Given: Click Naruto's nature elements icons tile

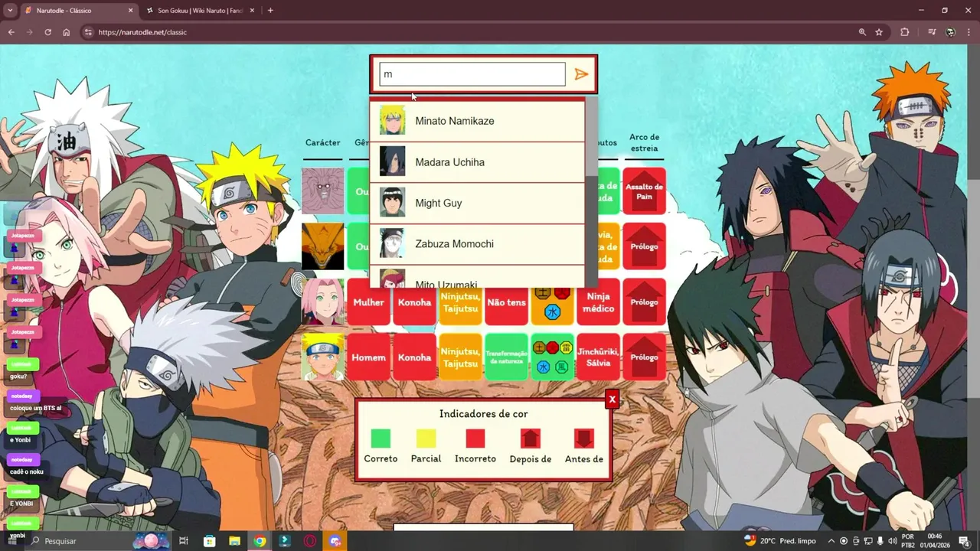Looking at the screenshot, I should [x=552, y=357].
